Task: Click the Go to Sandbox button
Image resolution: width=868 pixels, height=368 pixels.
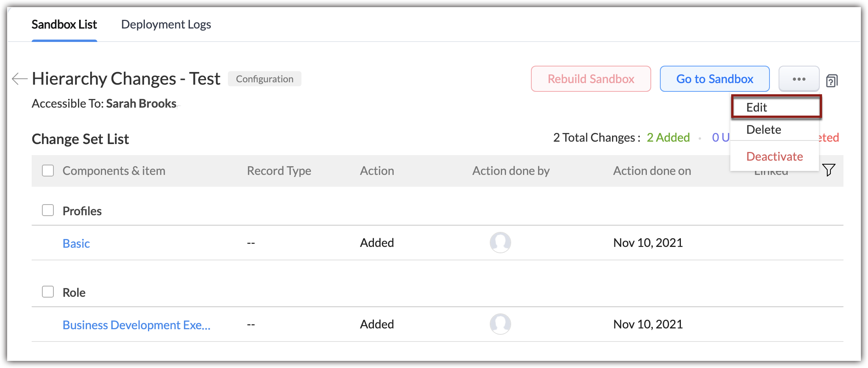Action: click(714, 79)
